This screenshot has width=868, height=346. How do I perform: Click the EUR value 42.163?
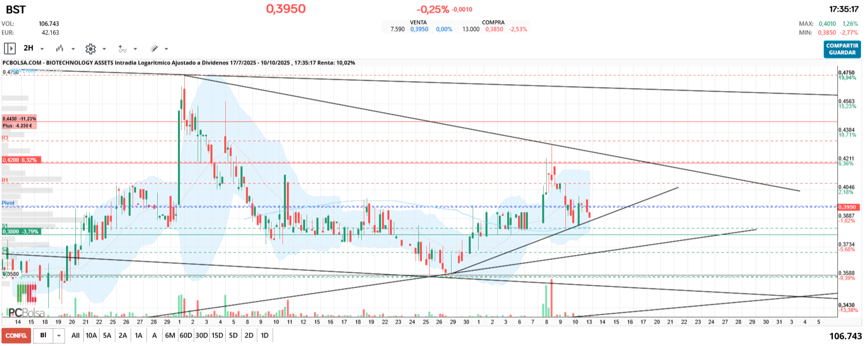[50, 33]
